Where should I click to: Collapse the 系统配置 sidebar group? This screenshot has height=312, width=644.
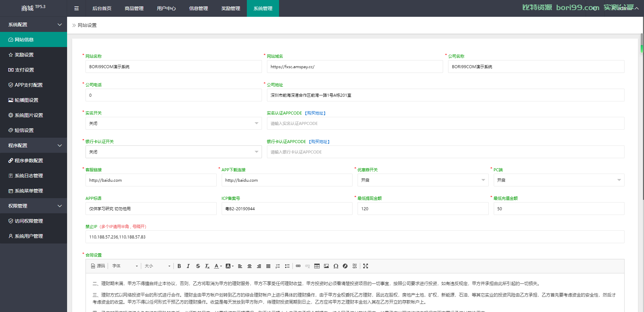click(34, 25)
